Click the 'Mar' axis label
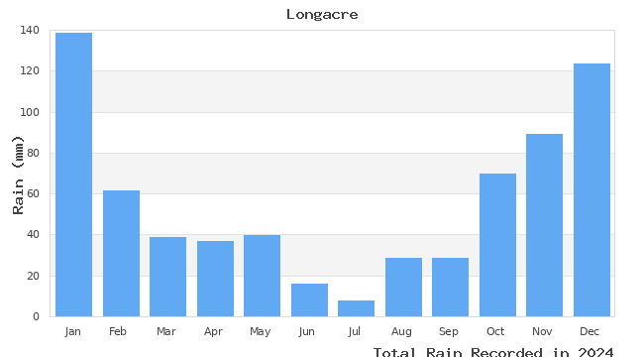 [166, 331]
